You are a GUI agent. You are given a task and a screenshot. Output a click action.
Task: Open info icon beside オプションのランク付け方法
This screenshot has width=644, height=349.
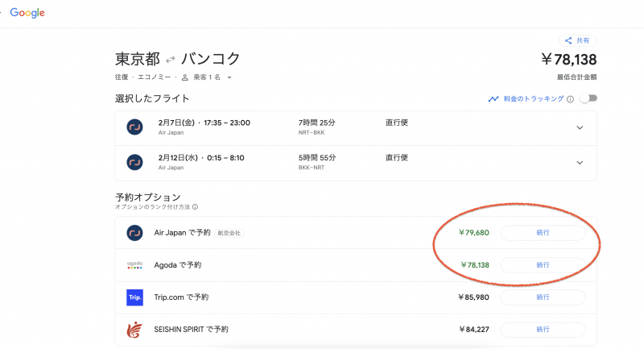click(195, 207)
